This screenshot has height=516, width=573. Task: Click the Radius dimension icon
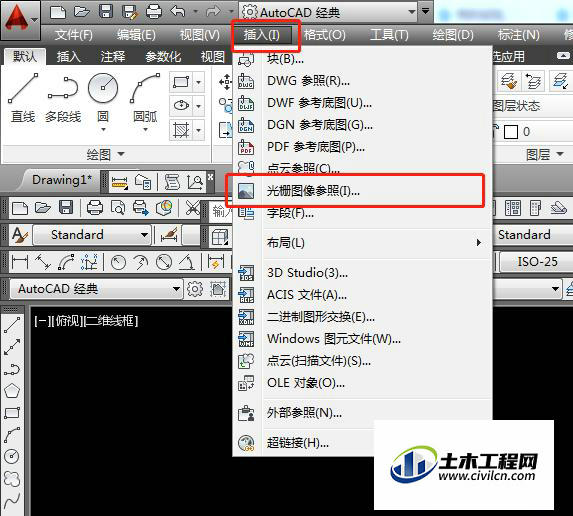[118, 262]
